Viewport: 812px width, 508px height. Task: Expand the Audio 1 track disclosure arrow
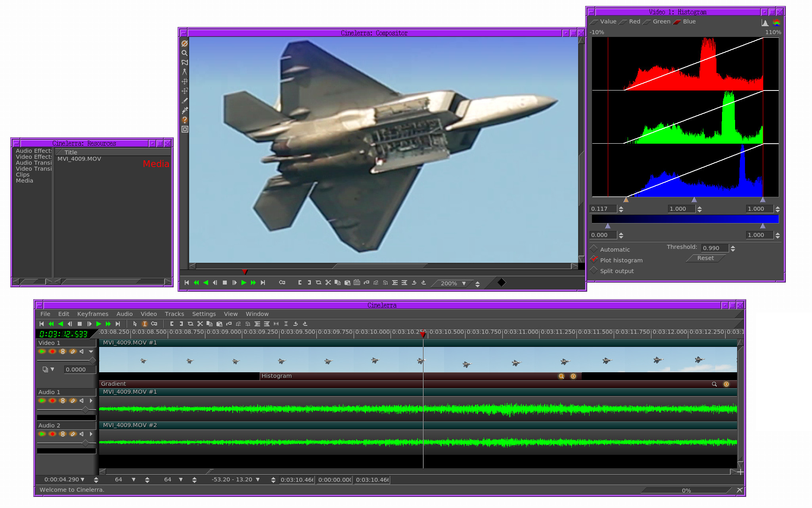[x=91, y=401]
